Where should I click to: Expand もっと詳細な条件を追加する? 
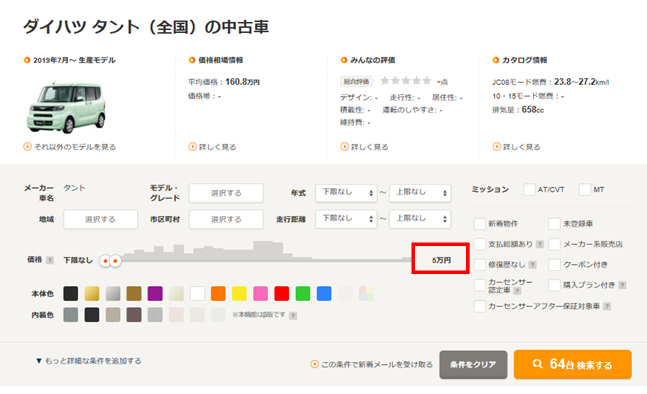coord(89,361)
